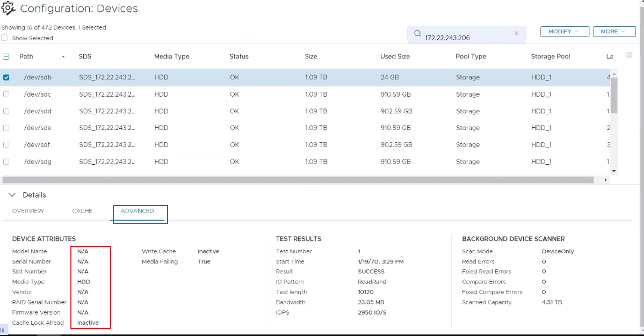Click the Configuration gear icon
644x336 pixels.
pos(8,8)
